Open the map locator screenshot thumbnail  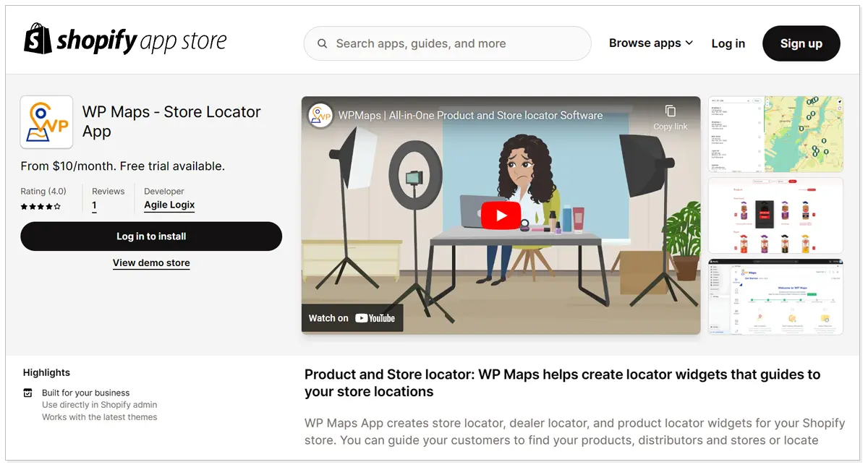775,134
